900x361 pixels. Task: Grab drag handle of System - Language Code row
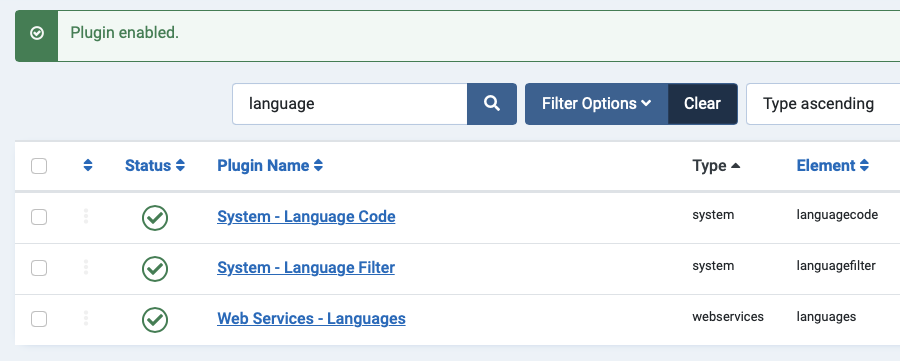tap(86, 216)
